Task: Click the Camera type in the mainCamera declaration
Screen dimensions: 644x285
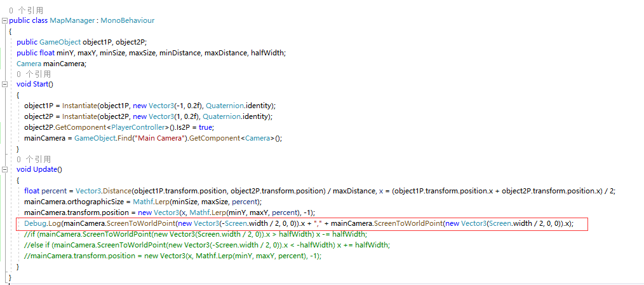Action: (x=29, y=64)
